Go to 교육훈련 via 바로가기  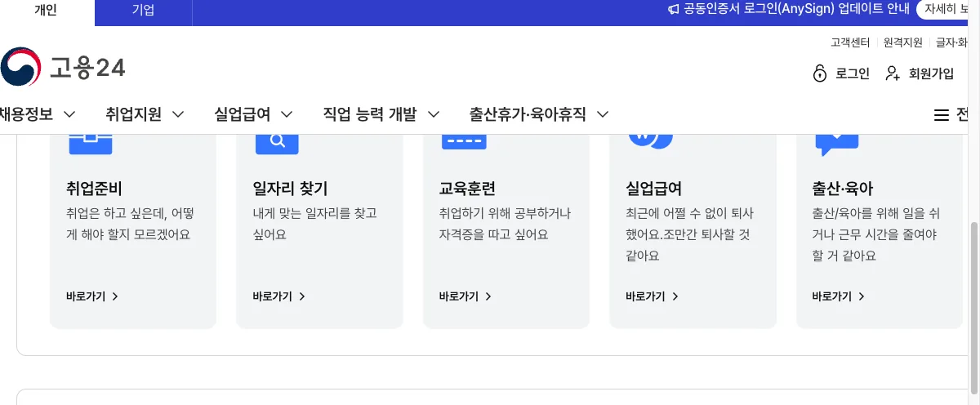coord(459,296)
